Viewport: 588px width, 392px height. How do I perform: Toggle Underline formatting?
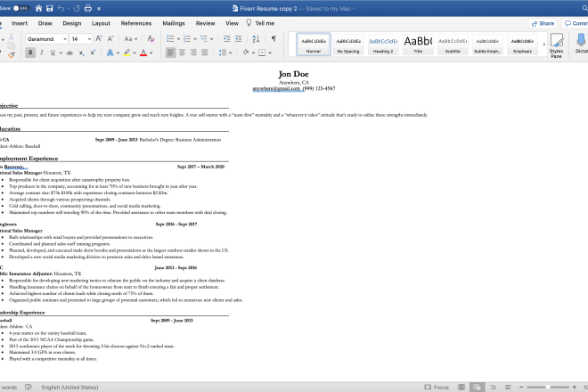click(x=53, y=53)
